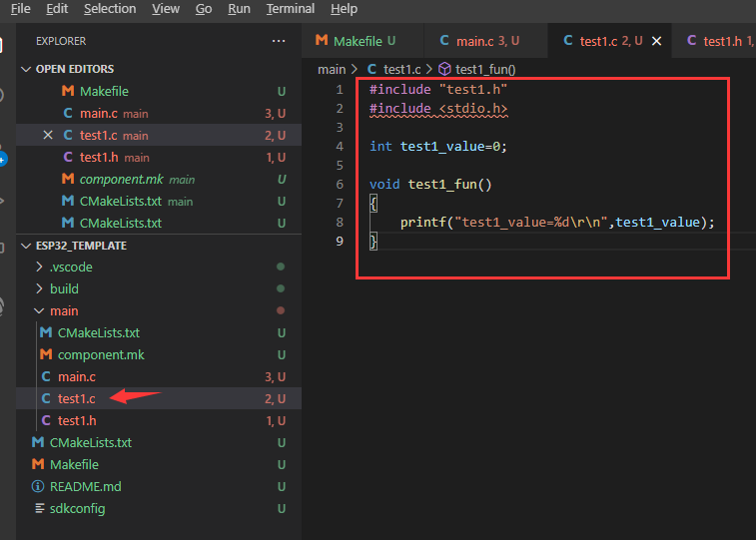Switch to the main.c editor tab
Screen dimensions: 756x540
click(x=485, y=41)
